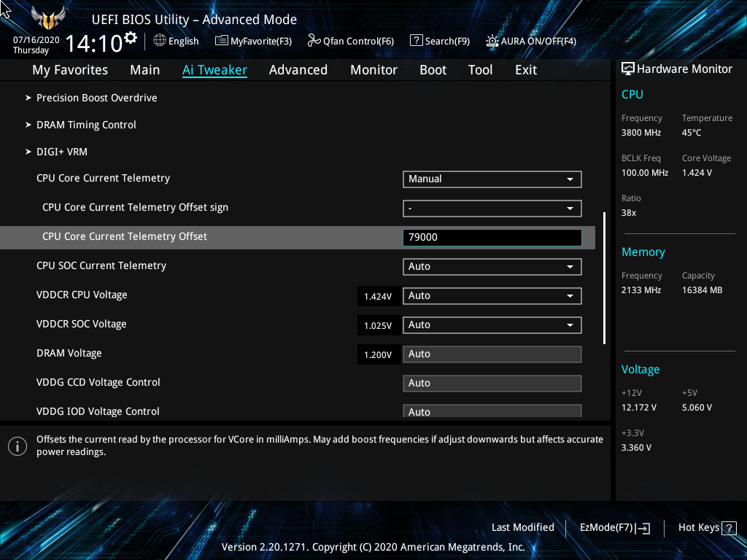Select the VDDCR SOC Voltage label
The image size is (747, 560).
pyautogui.click(x=82, y=324)
